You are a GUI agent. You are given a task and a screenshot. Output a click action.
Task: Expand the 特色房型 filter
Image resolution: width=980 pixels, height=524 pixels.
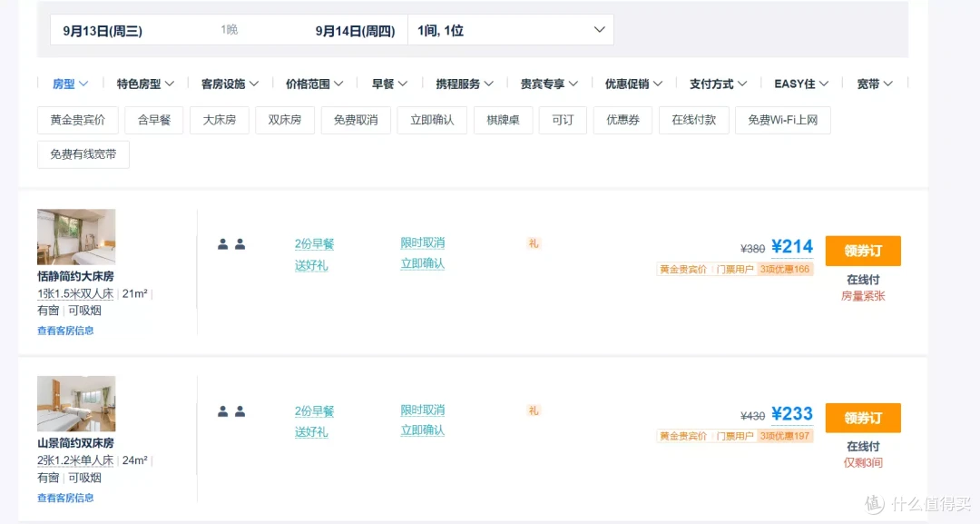click(145, 84)
